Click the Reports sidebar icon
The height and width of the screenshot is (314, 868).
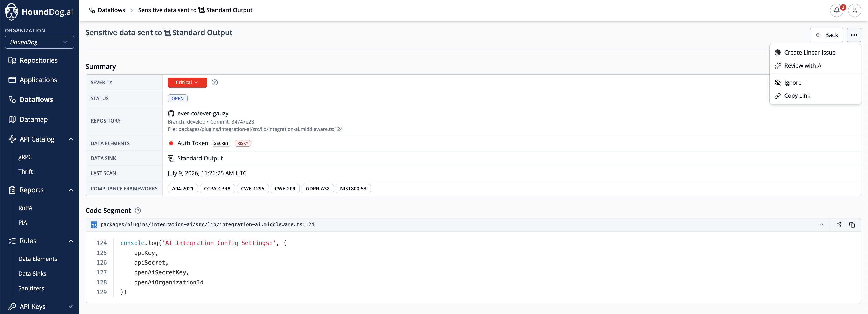click(x=12, y=190)
